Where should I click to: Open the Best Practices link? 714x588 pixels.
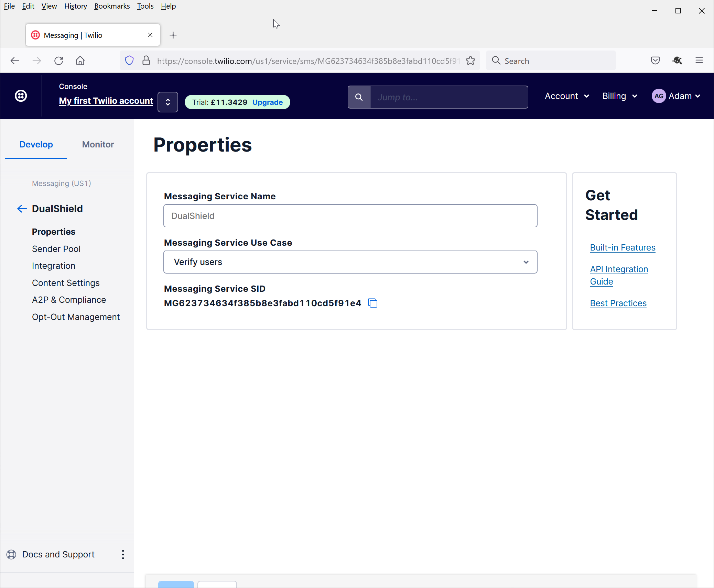click(618, 303)
